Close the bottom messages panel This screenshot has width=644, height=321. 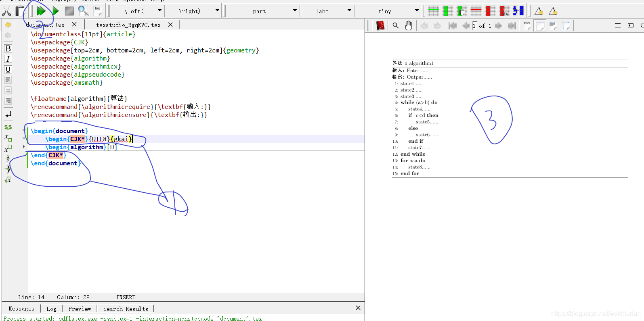click(x=358, y=308)
